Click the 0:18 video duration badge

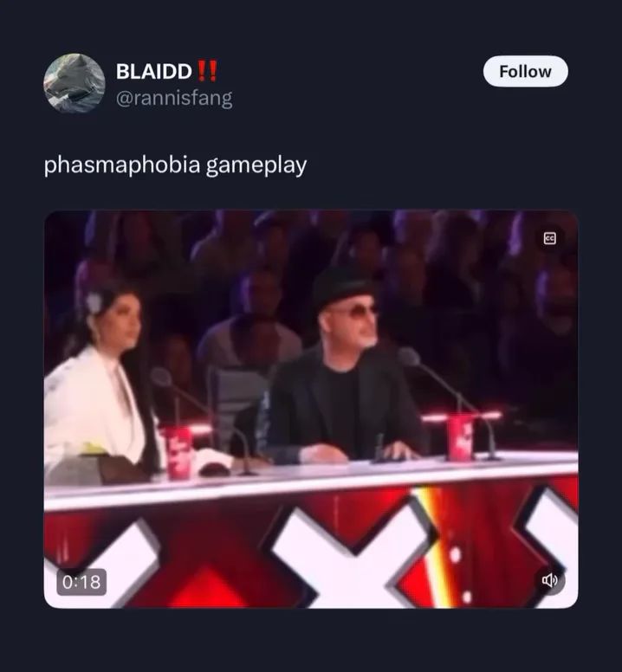pos(81,582)
